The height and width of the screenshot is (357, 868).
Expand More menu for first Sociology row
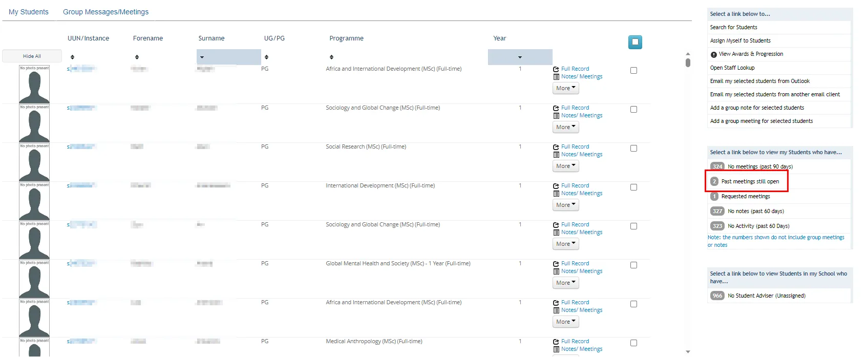pos(565,127)
